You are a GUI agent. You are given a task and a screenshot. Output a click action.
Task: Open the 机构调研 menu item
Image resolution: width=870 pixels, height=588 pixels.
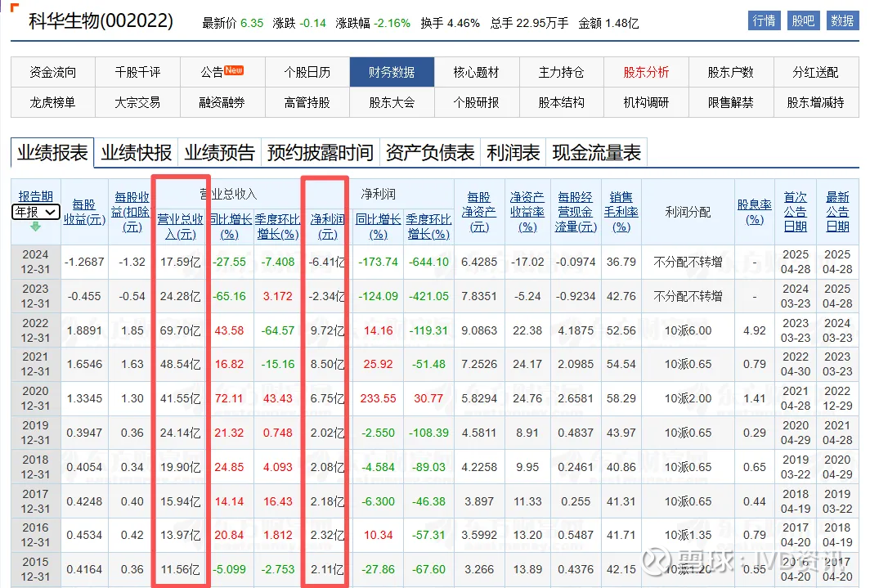pyautogui.click(x=647, y=102)
